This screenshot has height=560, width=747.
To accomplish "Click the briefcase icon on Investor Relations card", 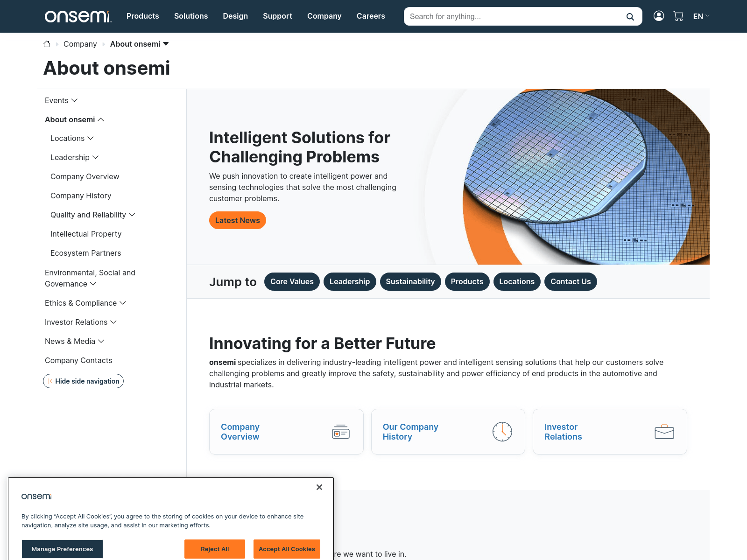I will click(664, 432).
